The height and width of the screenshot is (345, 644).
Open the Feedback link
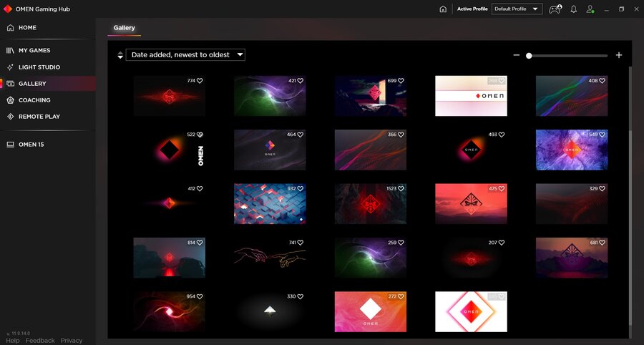(40, 341)
